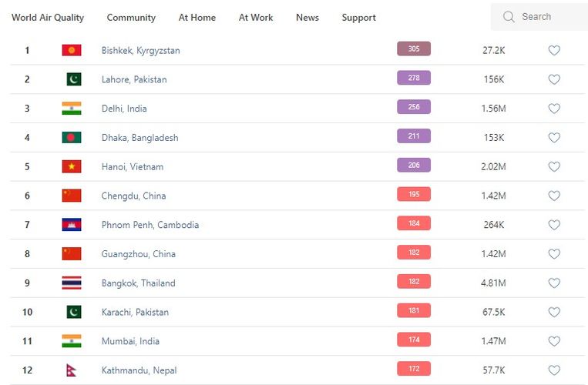Open the World Air Quality menu
The width and height of the screenshot is (588, 385).
[48, 18]
